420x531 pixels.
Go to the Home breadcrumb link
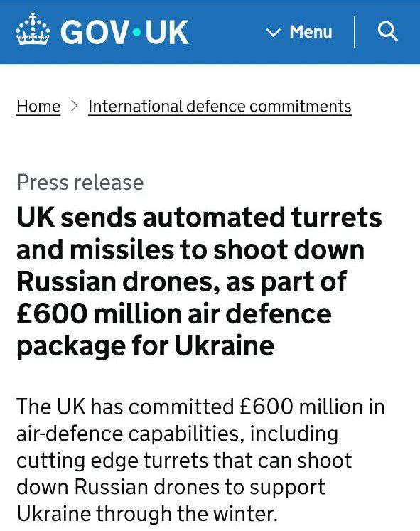[38, 107]
